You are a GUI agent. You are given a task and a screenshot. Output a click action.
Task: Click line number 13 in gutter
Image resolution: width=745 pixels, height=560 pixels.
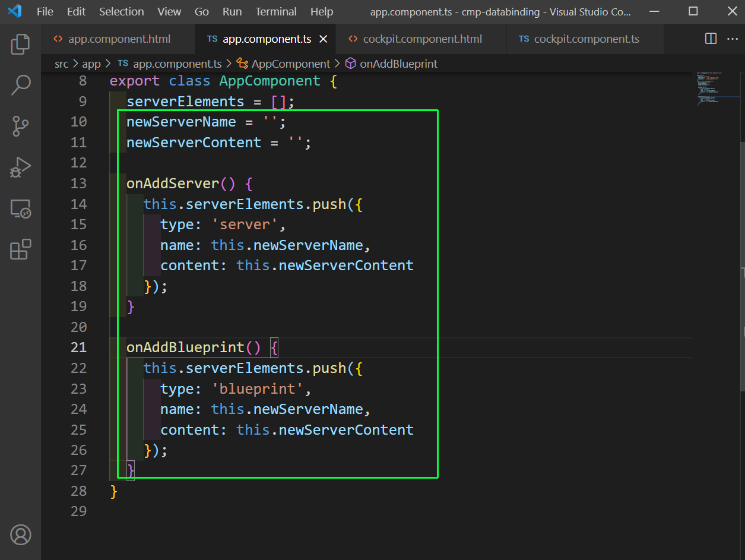click(78, 183)
